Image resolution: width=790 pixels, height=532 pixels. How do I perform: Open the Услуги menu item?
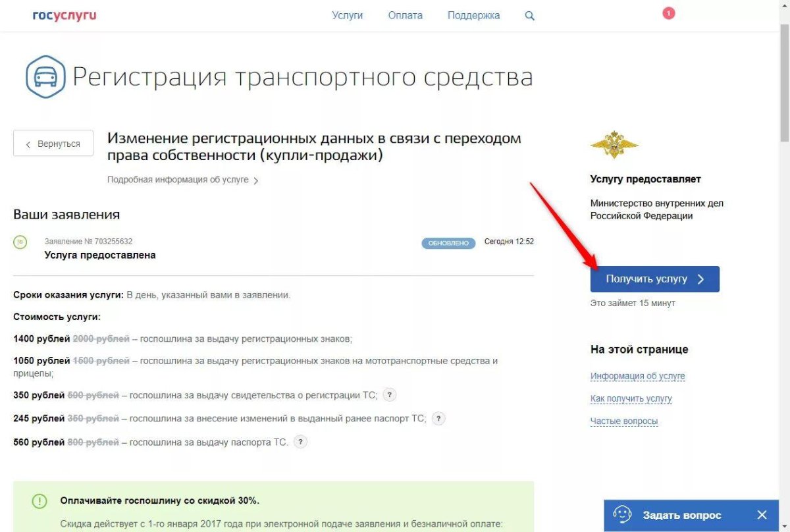(348, 14)
